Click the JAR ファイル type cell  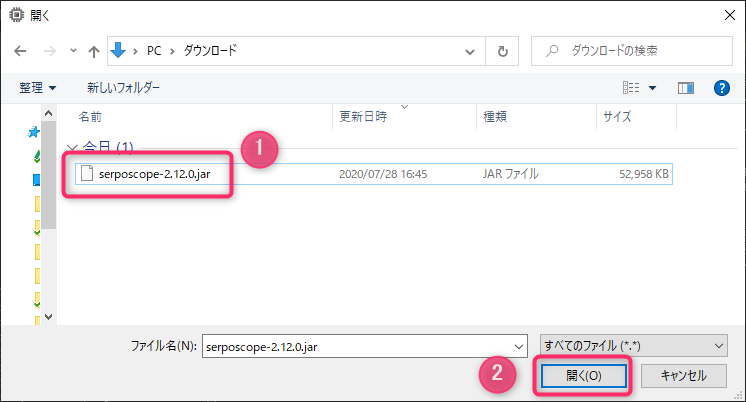(x=510, y=174)
